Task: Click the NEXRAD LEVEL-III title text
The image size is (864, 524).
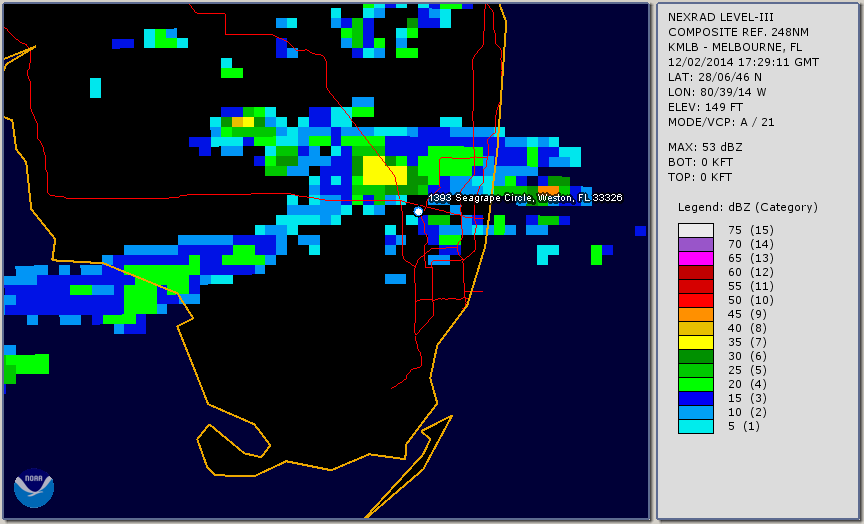Action: (x=721, y=17)
